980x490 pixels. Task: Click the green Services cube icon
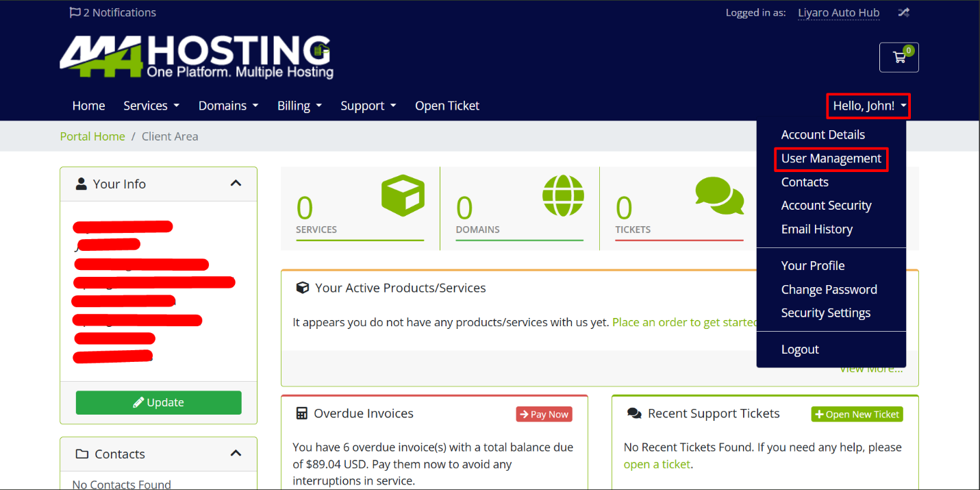point(403,195)
